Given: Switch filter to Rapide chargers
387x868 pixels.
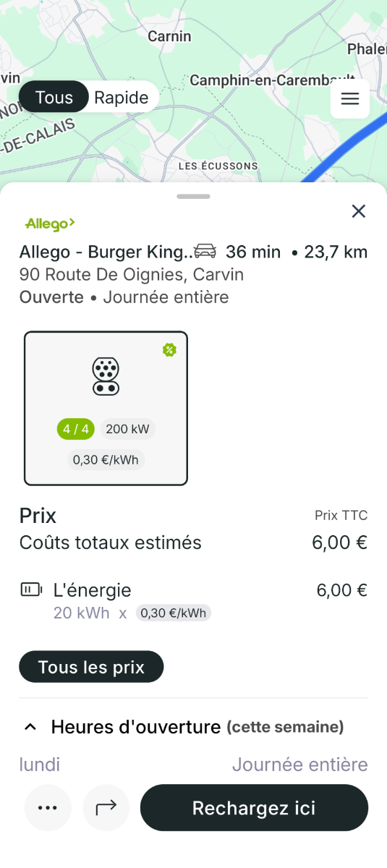Looking at the screenshot, I should [122, 98].
